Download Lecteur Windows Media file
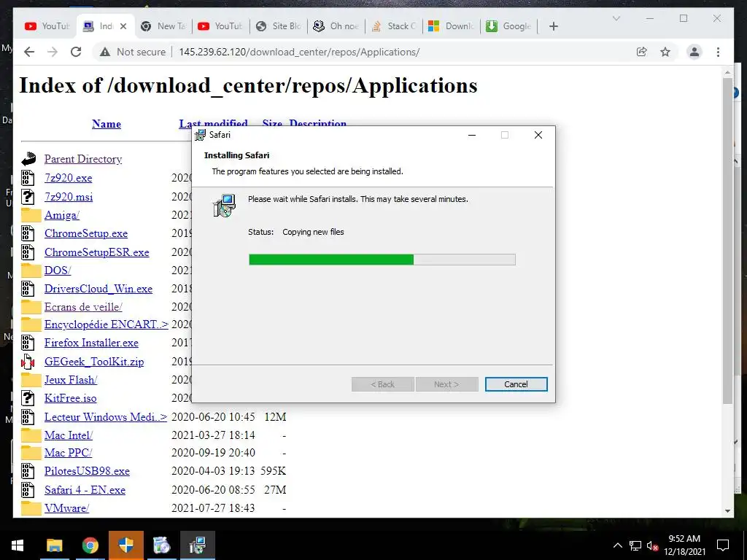The width and height of the screenshot is (747, 560). (x=106, y=417)
